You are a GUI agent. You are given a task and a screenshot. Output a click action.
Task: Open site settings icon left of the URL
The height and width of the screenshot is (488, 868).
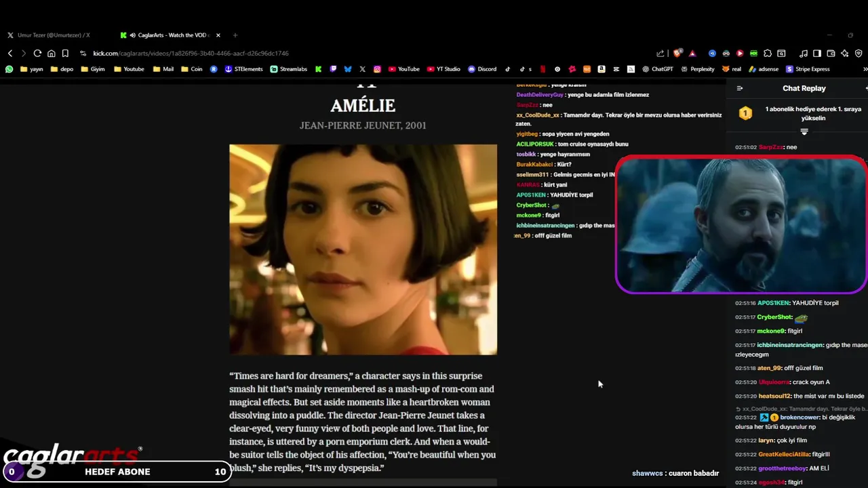coord(83,54)
